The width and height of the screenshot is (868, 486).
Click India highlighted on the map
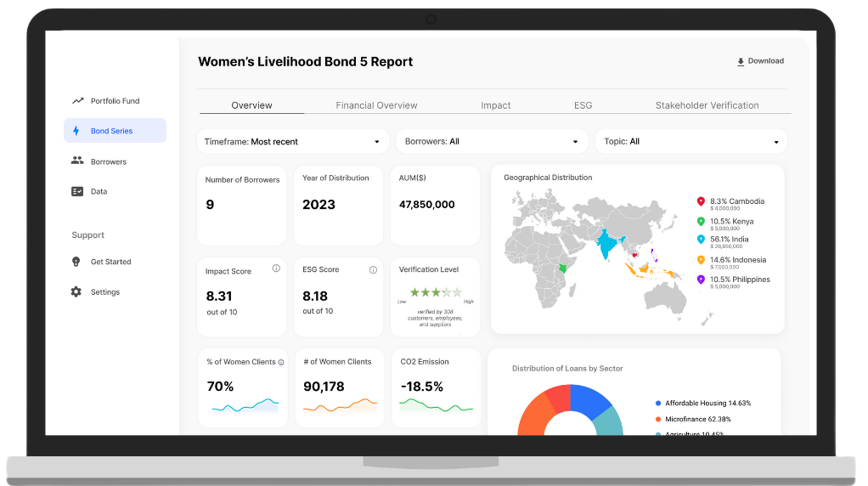[x=606, y=244]
